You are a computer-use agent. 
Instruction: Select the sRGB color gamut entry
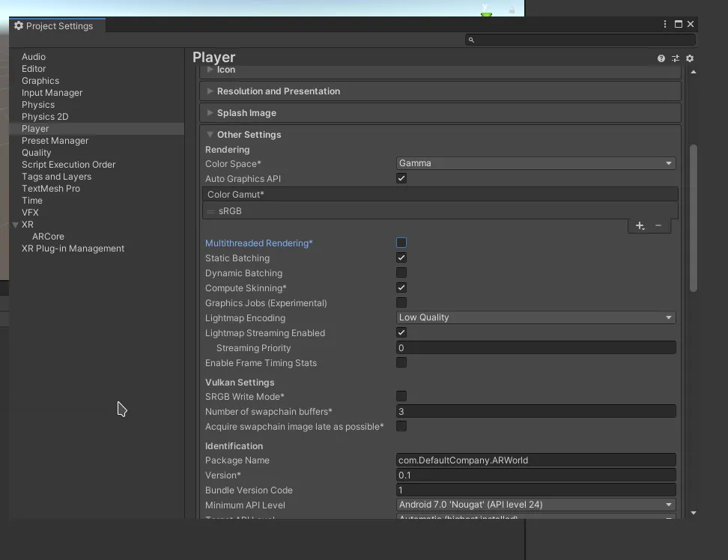(x=440, y=210)
